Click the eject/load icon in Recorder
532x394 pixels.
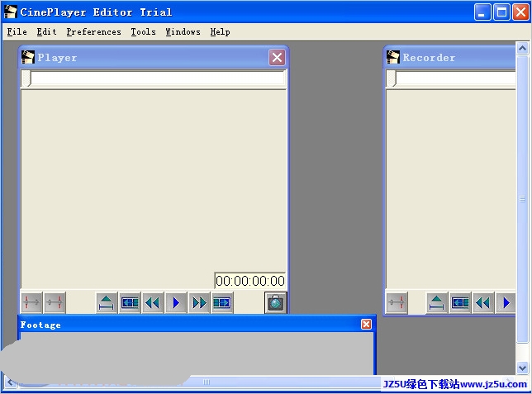tap(437, 302)
